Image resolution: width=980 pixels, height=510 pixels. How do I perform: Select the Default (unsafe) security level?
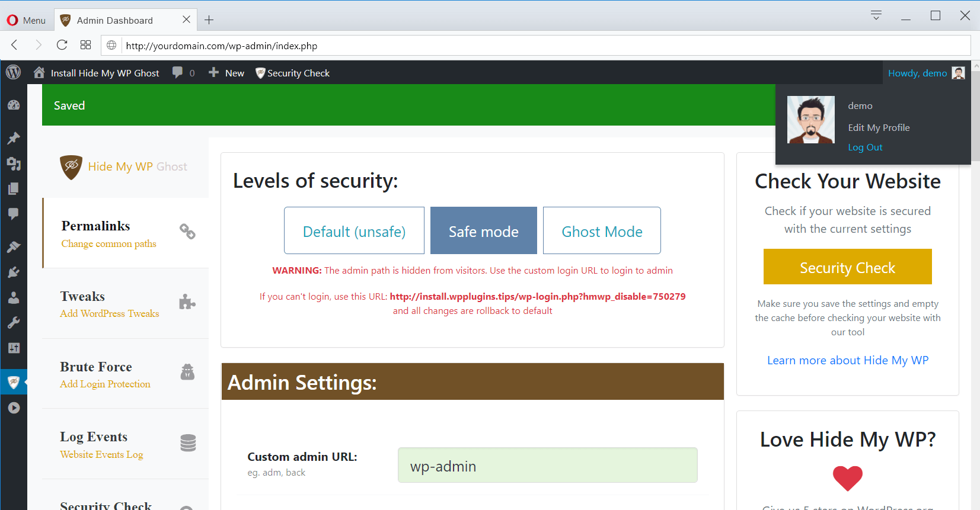[x=354, y=231]
